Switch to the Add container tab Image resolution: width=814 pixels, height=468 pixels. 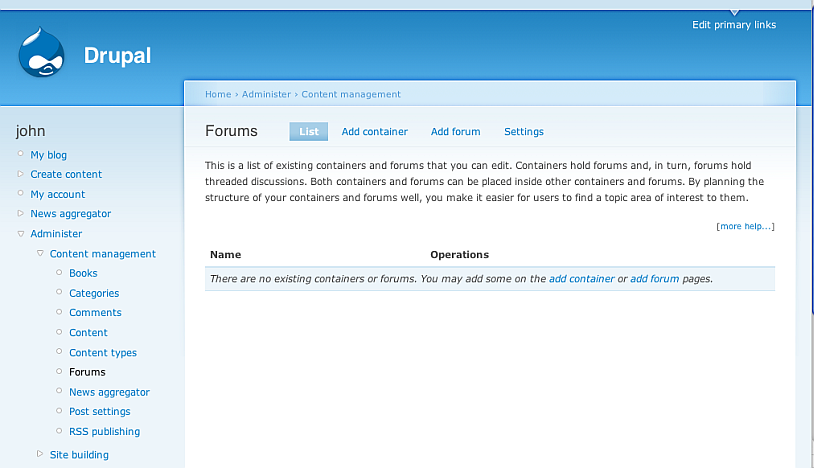(x=374, y=132)
